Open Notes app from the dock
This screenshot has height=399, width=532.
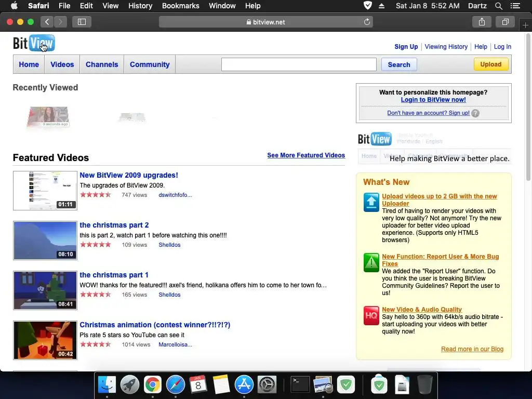[221, 385]
